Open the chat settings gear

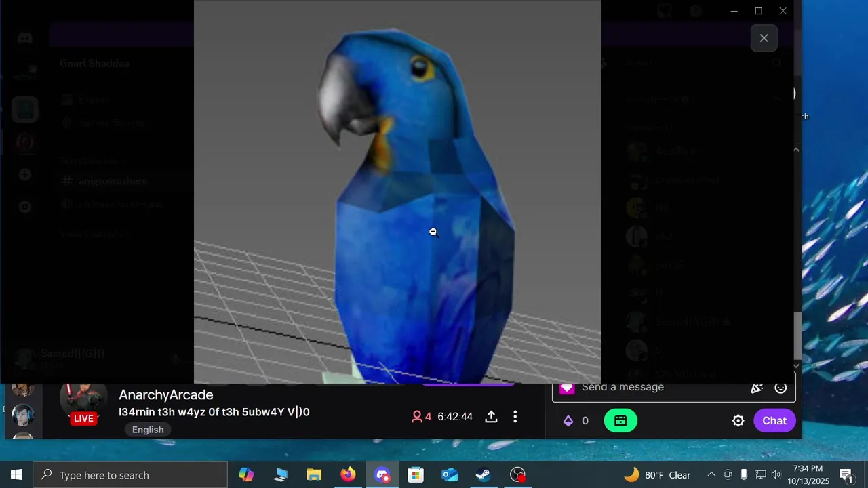(x=738, y=421)
